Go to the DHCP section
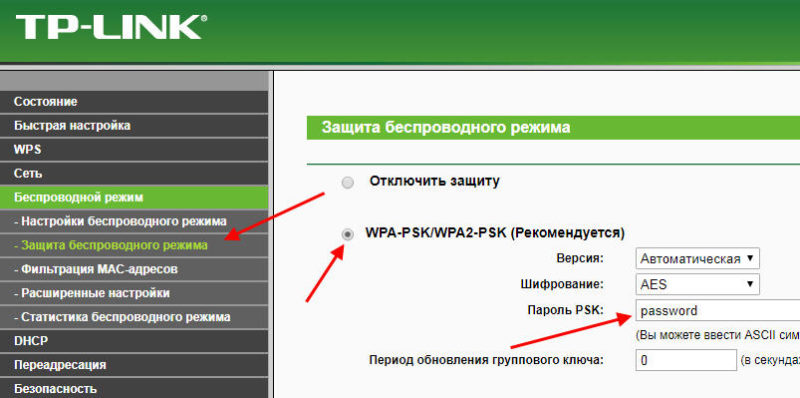This screenshot has width=800, height=398. click(134, 341)
